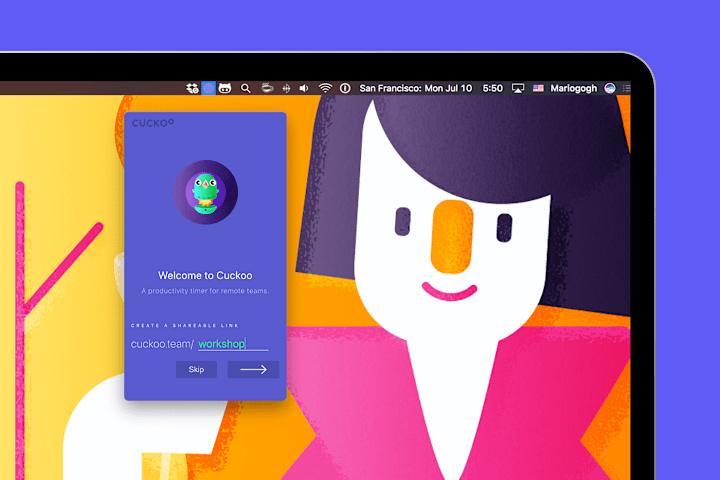Click the highlighted Cuckoo menu bar icon
Image resolution: width=720 pixels, height=480 pixels.
[x=208, y=88]
